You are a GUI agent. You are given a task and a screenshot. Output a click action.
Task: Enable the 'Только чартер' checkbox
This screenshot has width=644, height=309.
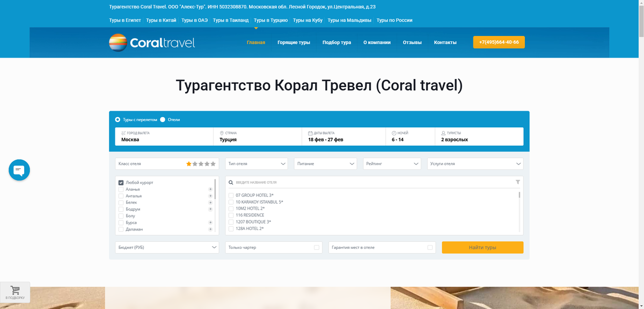(x=317, y=248)
